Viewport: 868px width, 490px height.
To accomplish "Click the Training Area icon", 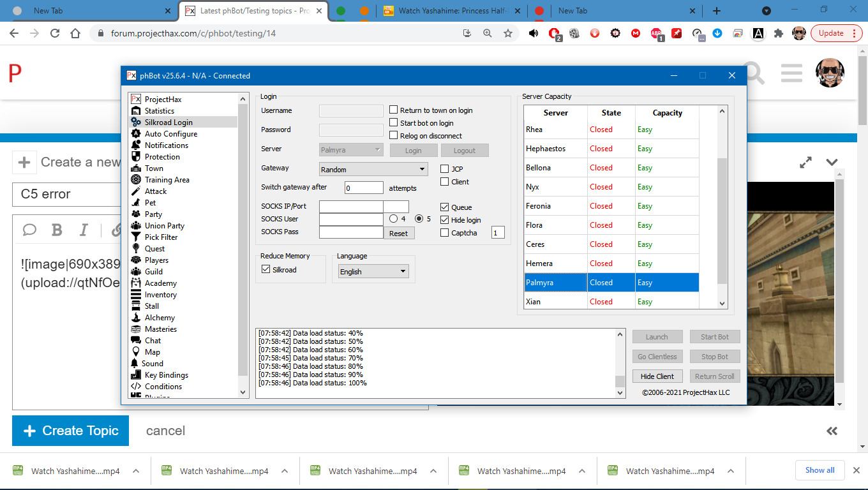I will (135, 180).
